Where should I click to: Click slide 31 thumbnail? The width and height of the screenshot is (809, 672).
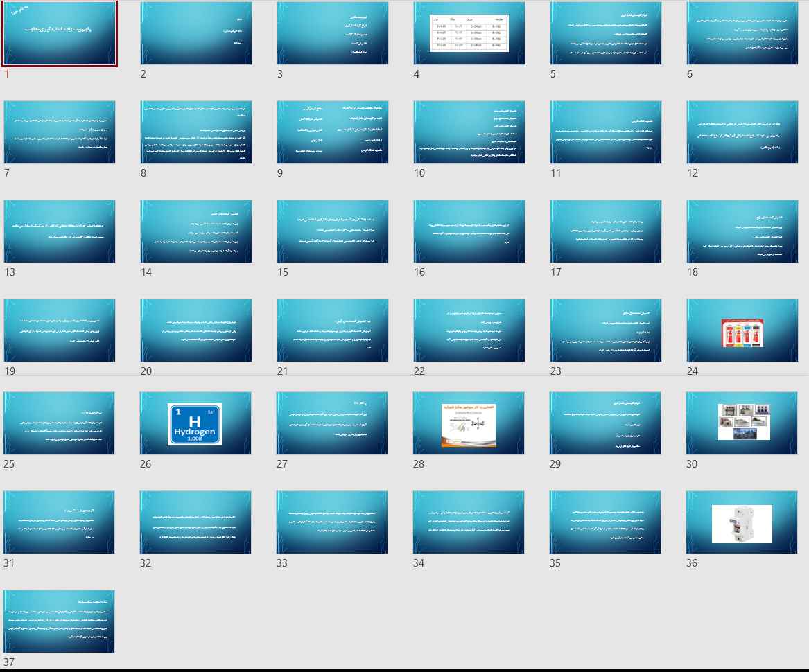tap(59, 522)
